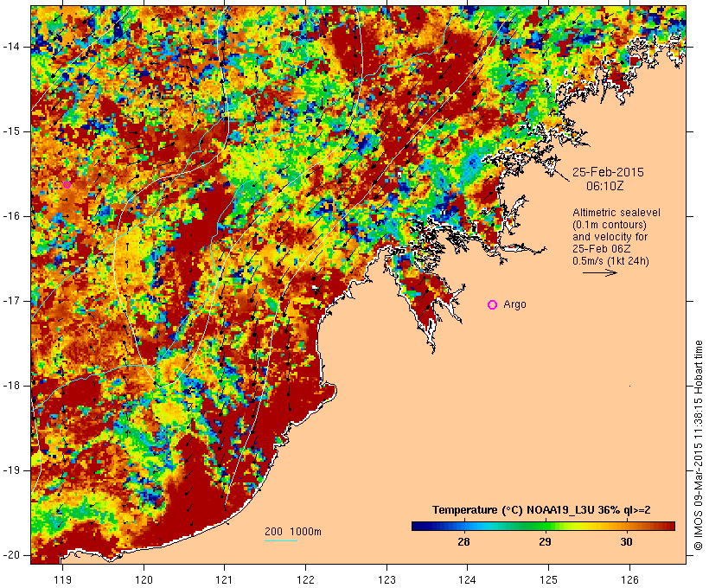Click the longitude label "123"
Screen dimensions: 709x588
(386, 579)
